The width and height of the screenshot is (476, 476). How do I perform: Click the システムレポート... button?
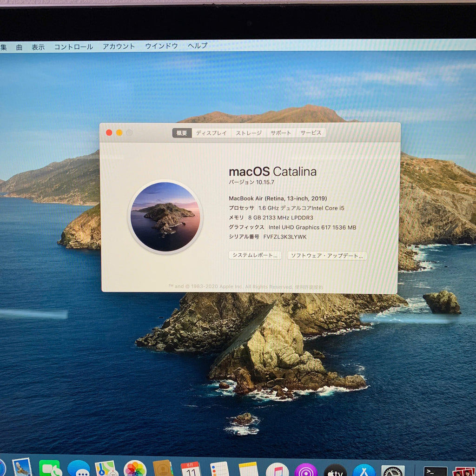255,255
